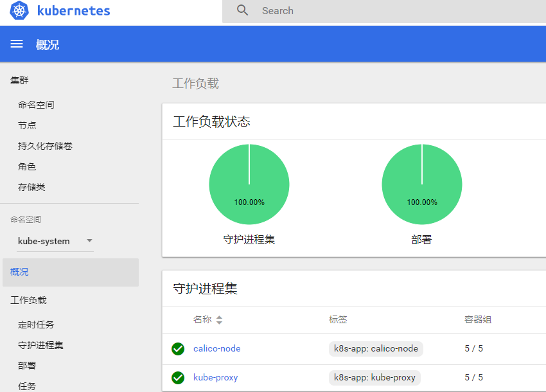This screenshot has width=546, height=392.
Task: Select the highlighted 概况 sidebar item
Action: (x=71, y=272)
